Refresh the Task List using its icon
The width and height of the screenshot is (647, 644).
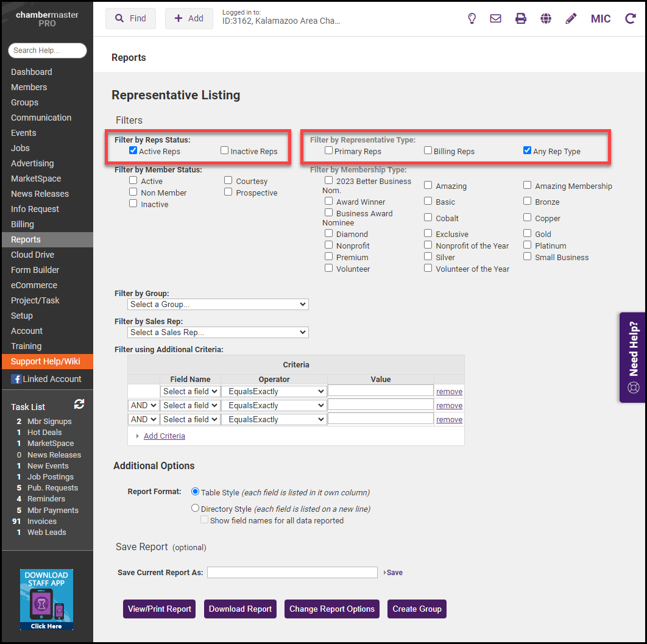pos(79,405)
